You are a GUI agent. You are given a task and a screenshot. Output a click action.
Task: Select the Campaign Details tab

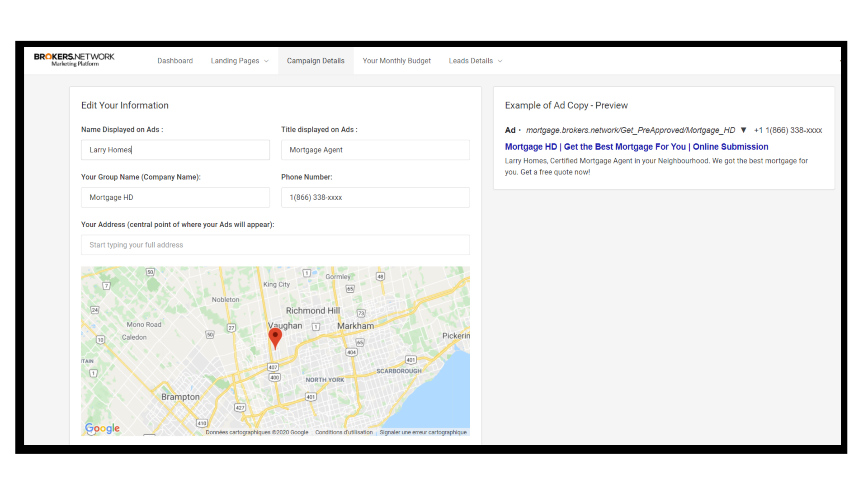pos(316,61)
